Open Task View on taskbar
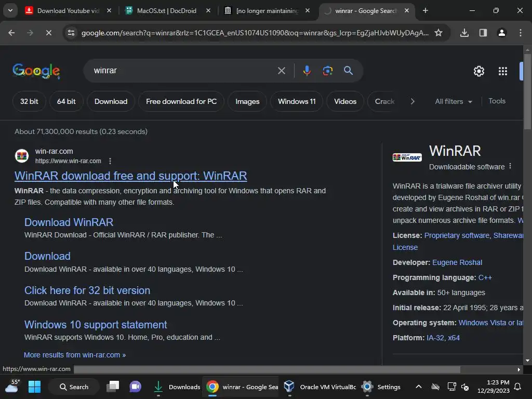Screen dimensions: 532x399 pos(113,387)
